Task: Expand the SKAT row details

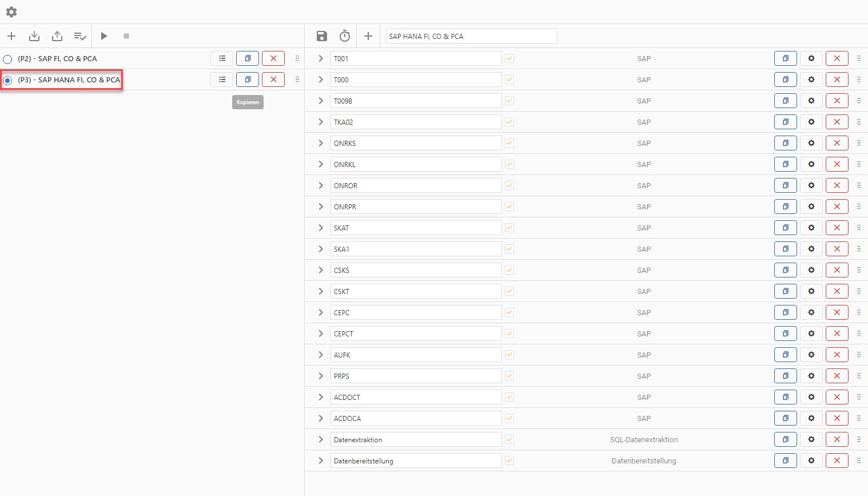Action: [x=320, y=228]
